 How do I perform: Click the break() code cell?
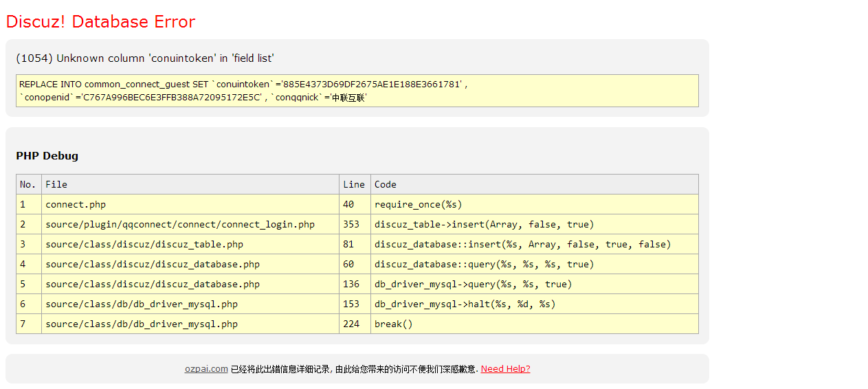coord(394,324)
